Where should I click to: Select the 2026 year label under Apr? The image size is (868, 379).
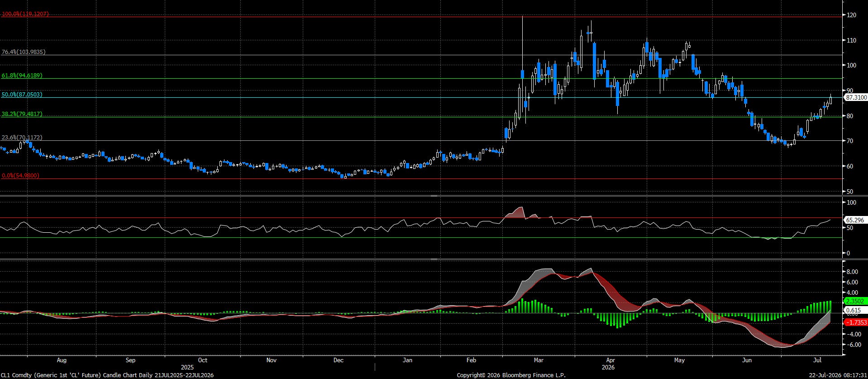click(608, 367)
